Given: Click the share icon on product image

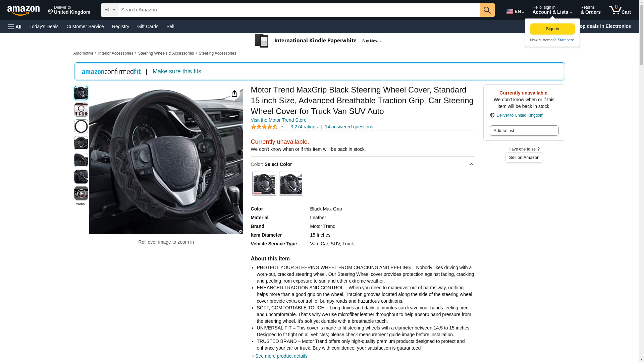Looking at the screenshot, I should [234, 94].
